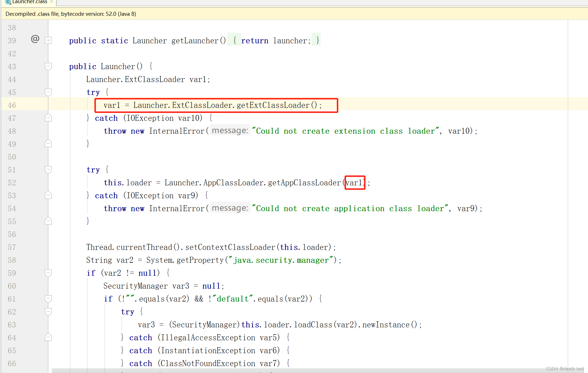
Task: Click the decompiled class file notification banner text
Action: tap(71, 14)
